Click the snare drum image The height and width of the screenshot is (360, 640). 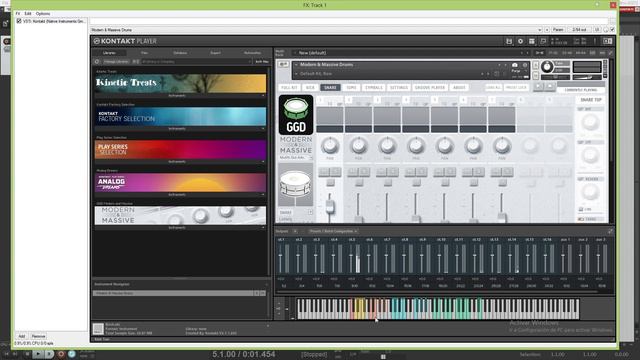coord(296,184)
